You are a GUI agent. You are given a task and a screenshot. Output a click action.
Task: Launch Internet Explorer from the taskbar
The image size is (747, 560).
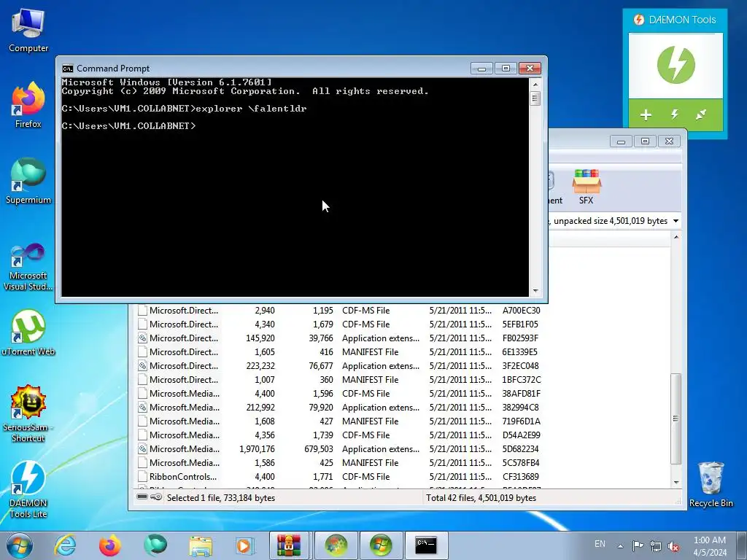point(65,545)
